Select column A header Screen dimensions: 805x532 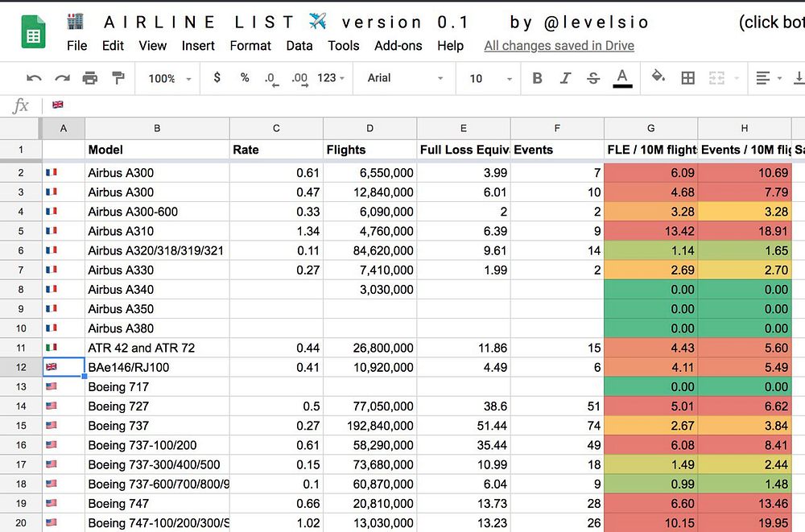(63, 129)
